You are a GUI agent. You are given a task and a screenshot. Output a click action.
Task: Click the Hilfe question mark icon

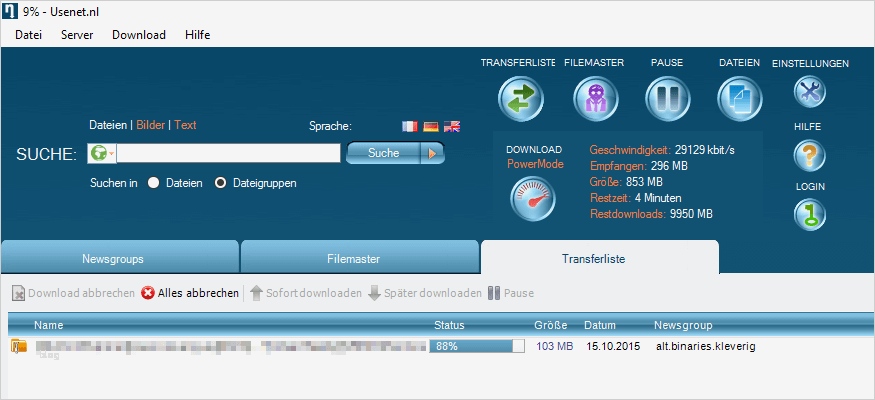pos(810,156)
